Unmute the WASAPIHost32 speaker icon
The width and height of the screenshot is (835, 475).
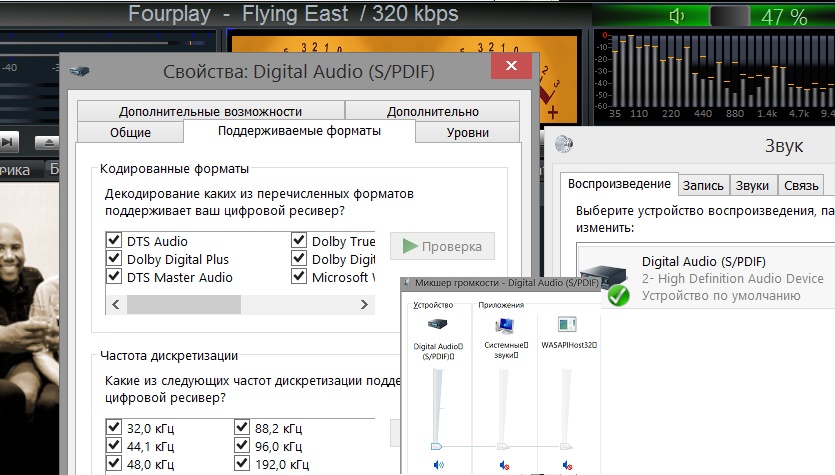pyautogui.click(x=567, y=465)
